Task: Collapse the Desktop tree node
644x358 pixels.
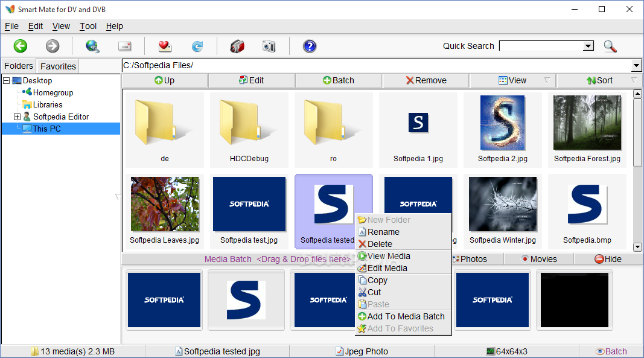Action: click(x=6, y=80)
